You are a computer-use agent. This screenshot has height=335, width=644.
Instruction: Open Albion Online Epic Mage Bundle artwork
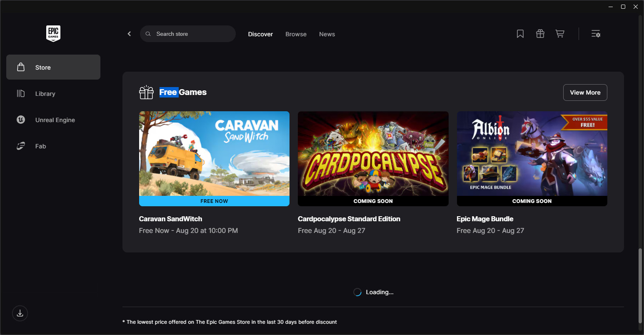(x=532, y=153)
